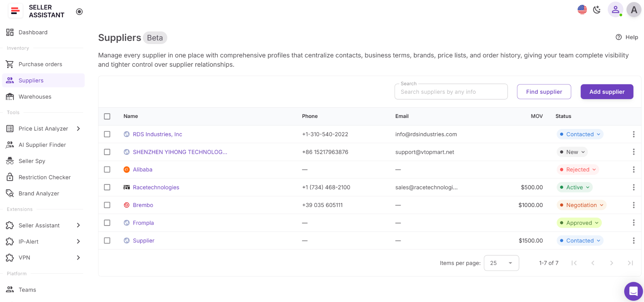Image resolution: width=644 pixels, height=302 pixels.
Task: Check the Racetechnologies row checkbox
Action: point(107,187)
